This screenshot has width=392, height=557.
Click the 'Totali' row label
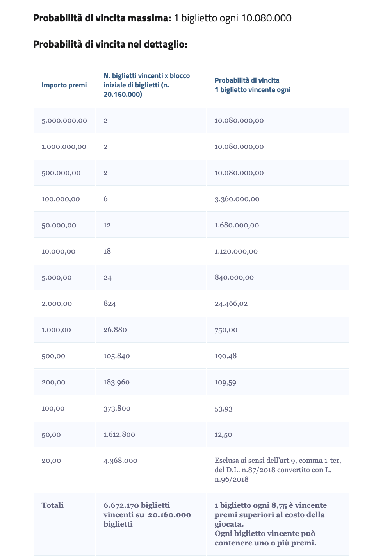[x=53, y=505]
